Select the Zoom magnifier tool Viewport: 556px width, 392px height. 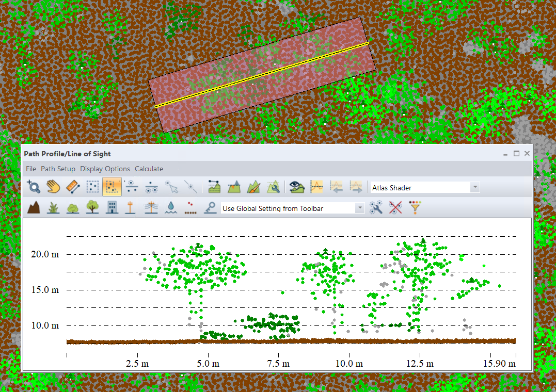click(34, 187)
